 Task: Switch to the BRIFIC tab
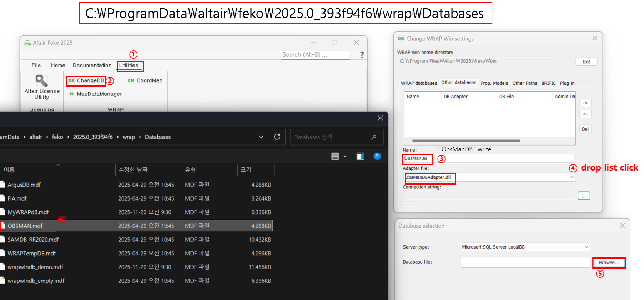(549, 83)
